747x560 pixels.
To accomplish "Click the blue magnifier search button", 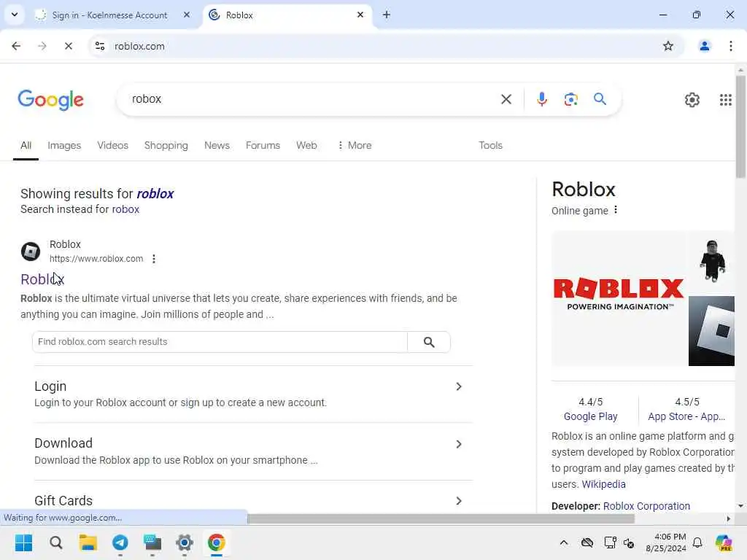I will click(x=600, y=99).
